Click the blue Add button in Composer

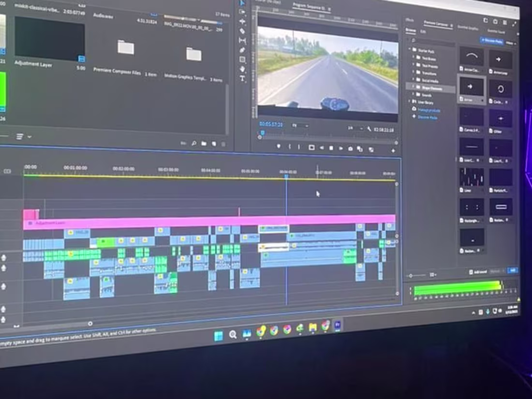(512, 270)
